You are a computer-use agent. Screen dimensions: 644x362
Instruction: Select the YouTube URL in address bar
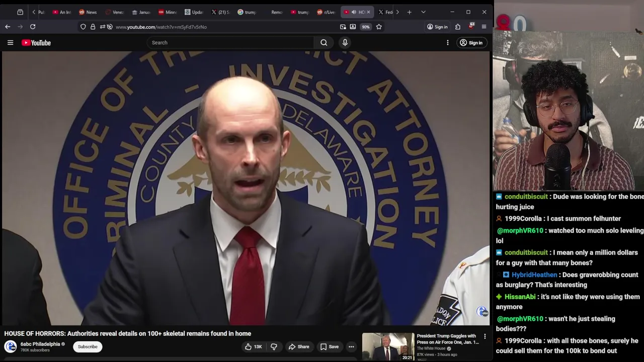pos(161,27)
